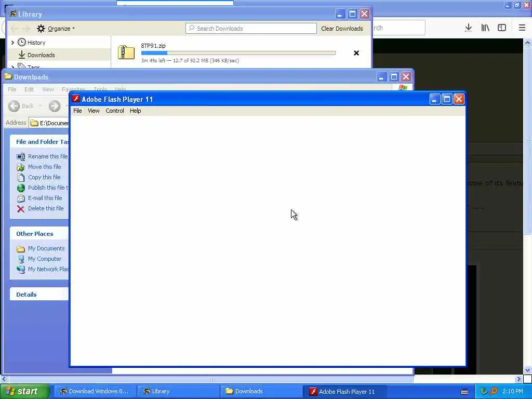Open My Network Places link
The height and width of the screenshot is (399, 532).
pyautogui.click(x=48, y=269)
